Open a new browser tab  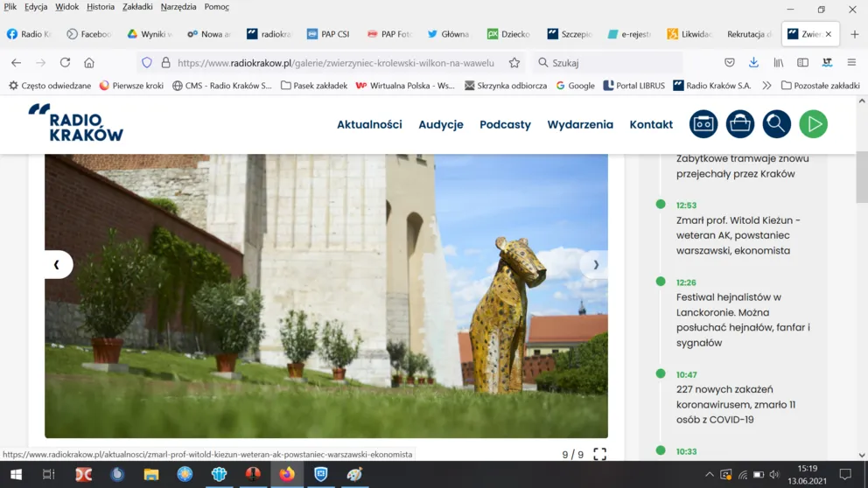pyautogui.click(x=855, y=34)
